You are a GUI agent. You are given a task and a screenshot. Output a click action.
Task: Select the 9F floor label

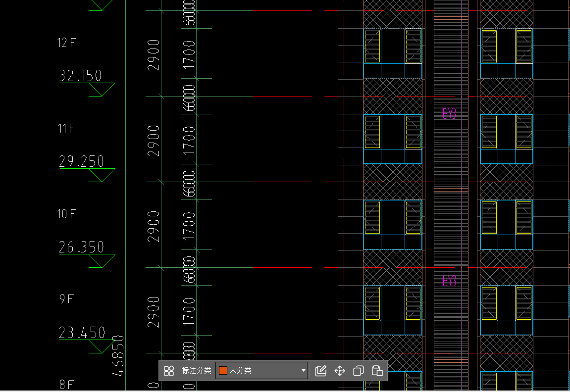tap(66, 299)
